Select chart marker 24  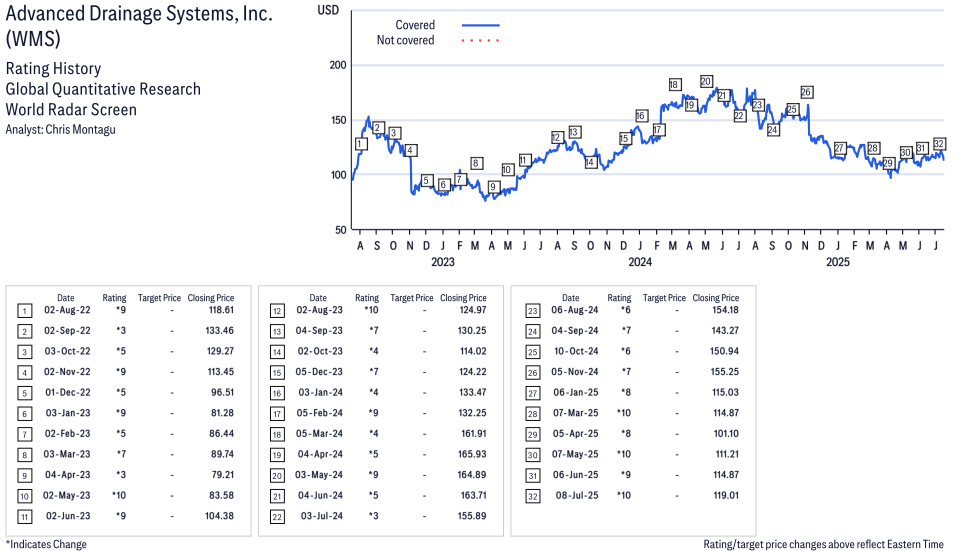773,130
